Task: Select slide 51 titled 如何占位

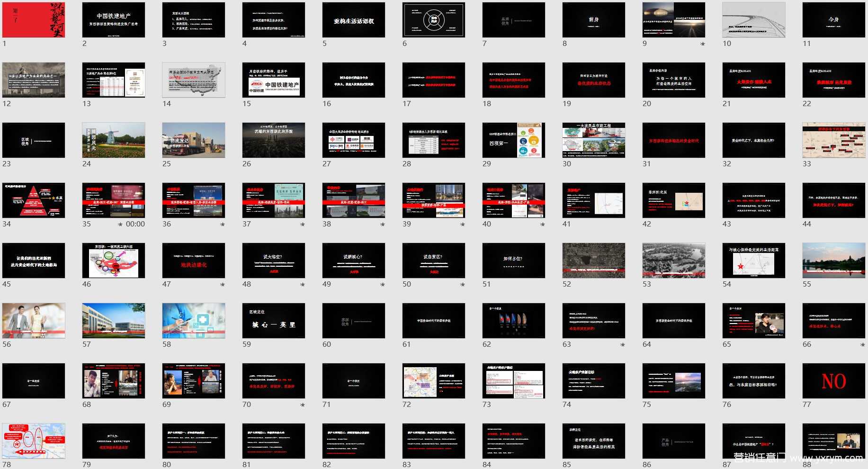Action: pos(514,261)
